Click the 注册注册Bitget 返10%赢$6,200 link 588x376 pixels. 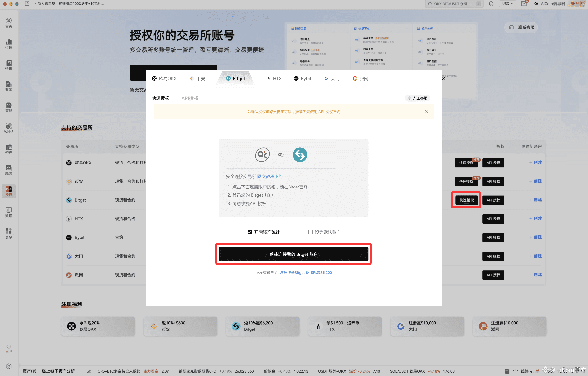coord(306,272)
